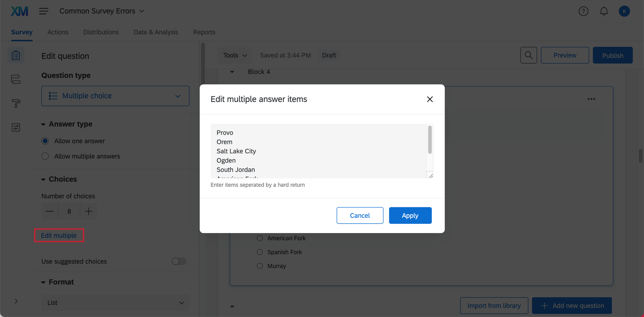Toggle the Use suggested choices switch
Screen dimensions: 644x317
point(179,261)
